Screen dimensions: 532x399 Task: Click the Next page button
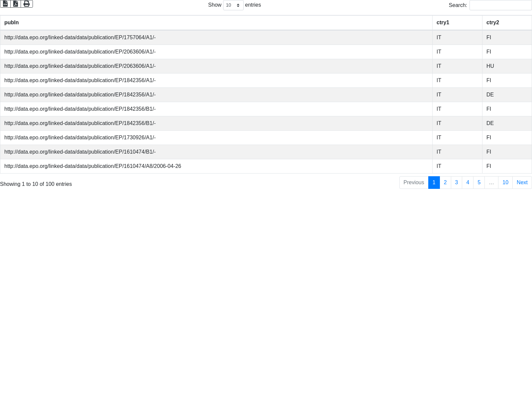522,183
